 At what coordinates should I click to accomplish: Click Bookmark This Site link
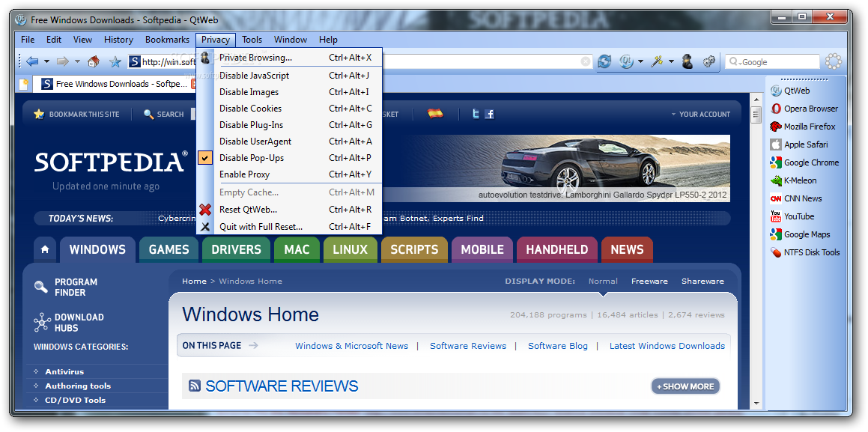77,114
